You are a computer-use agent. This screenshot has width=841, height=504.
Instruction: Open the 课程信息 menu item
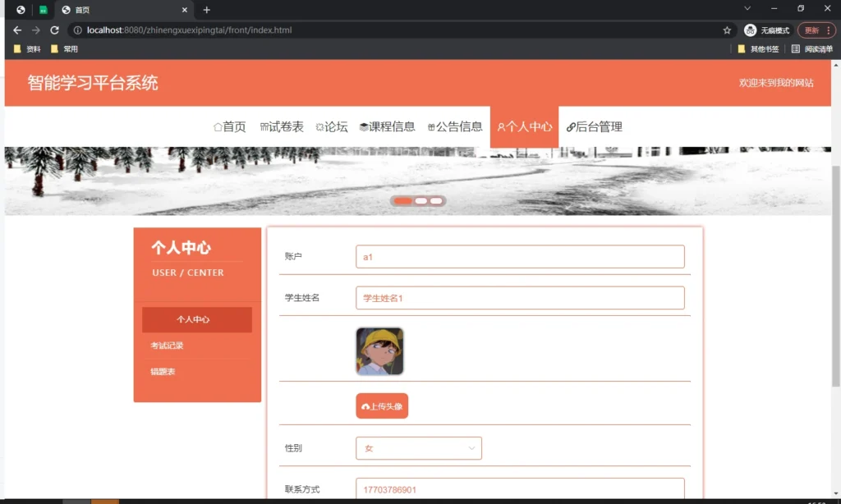tap(387, 127)
